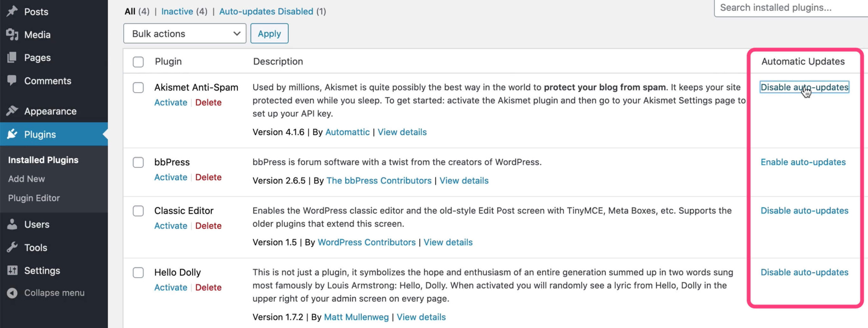
Task: Click the Comments speech bubble icon
Action: click(12, 80)
